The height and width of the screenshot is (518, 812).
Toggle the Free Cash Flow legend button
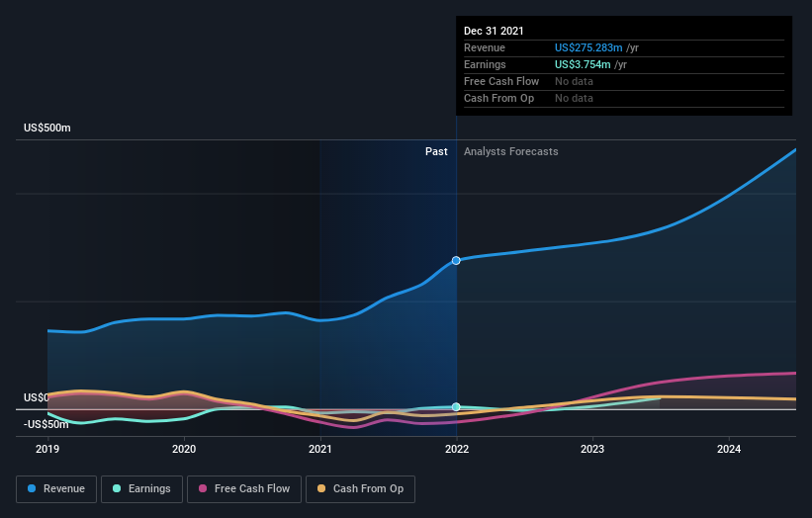click(x=244, y=489)
